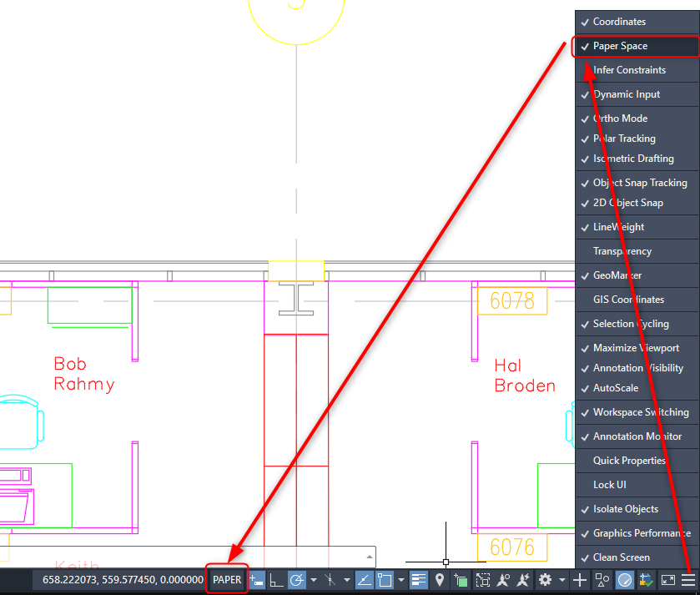Enable the Transparency option
Screen dimensions: 700x595
(x=622, y=251)
